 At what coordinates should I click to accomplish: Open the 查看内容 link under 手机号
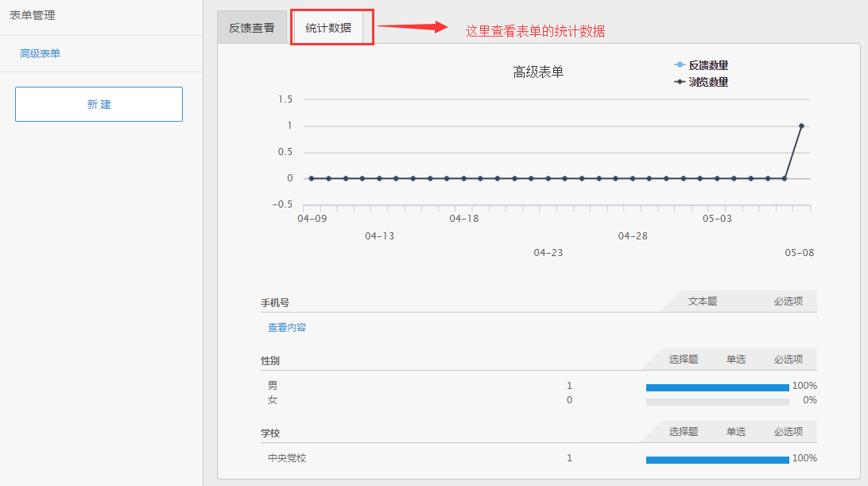287,328
